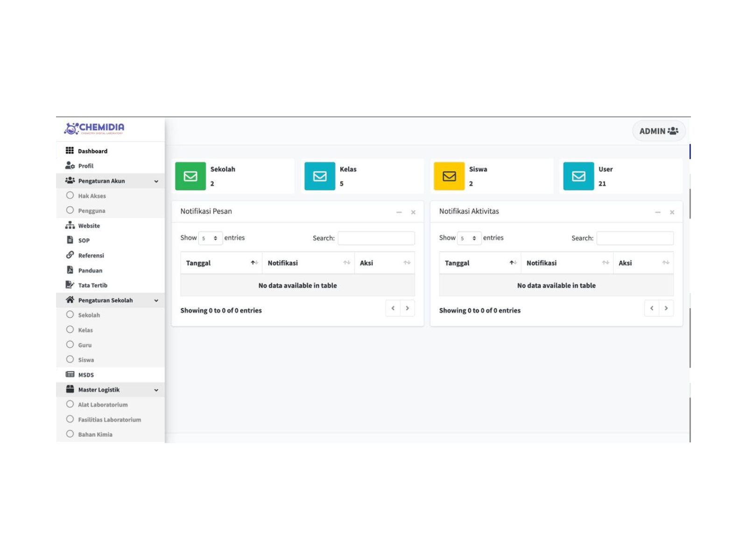
Task: Click the green Sekolah envelope icon
Action: click(190, 176)
